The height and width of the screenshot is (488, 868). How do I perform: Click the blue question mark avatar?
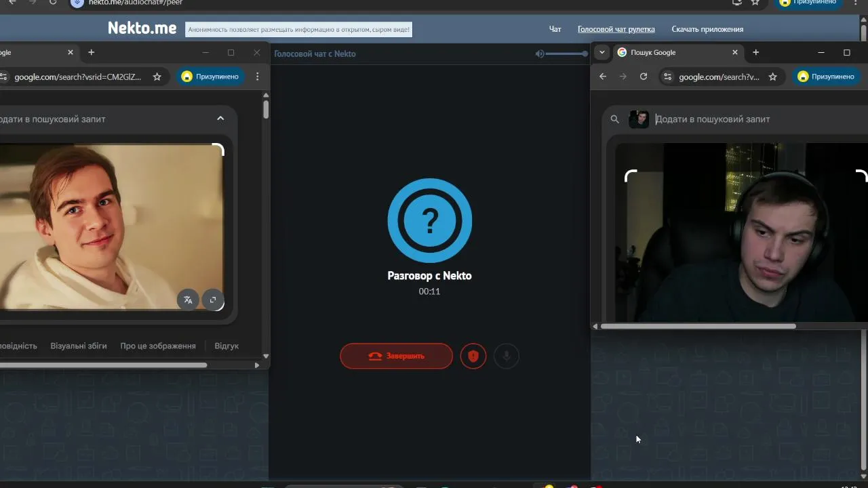click(x=429, y=220)
